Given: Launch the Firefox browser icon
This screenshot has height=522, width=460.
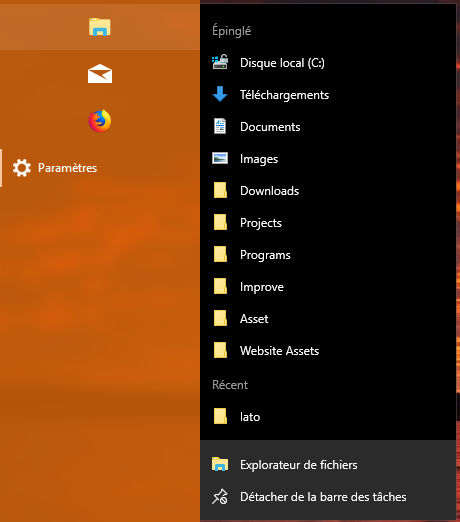Looking at the screenshot, I should click(x=100, y=120).
